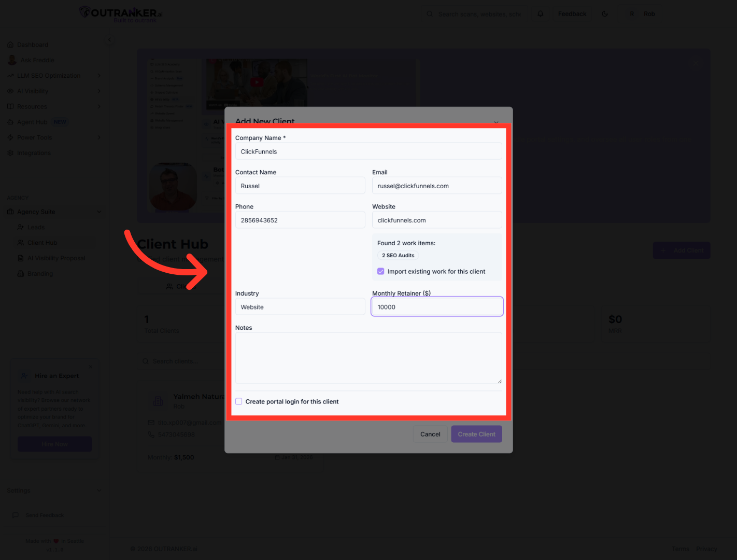The height and width of the screenshot is (560, 737).
Task: Click the Hire Now button
Action: [55, 444]
